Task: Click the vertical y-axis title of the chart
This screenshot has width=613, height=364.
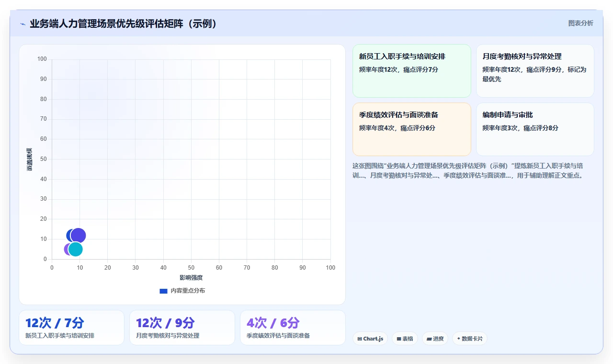Action: [x=30, y=159]
